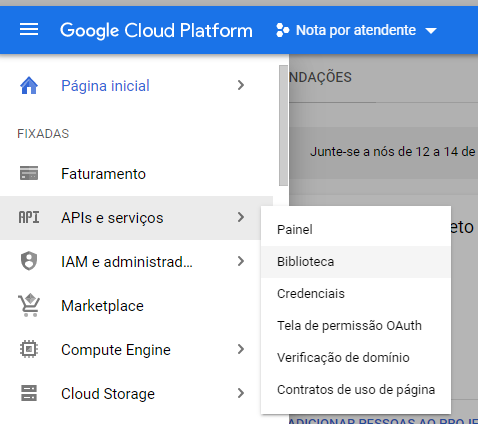Open Verificação de domínio
This screenshot has width=478, height=424.
356,358
